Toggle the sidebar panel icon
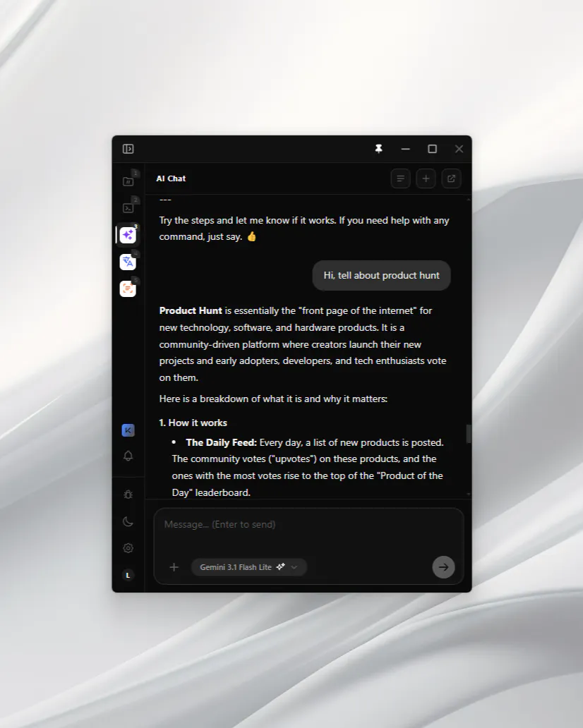This screenshot has height=728, width=583. tap(128, 149)
